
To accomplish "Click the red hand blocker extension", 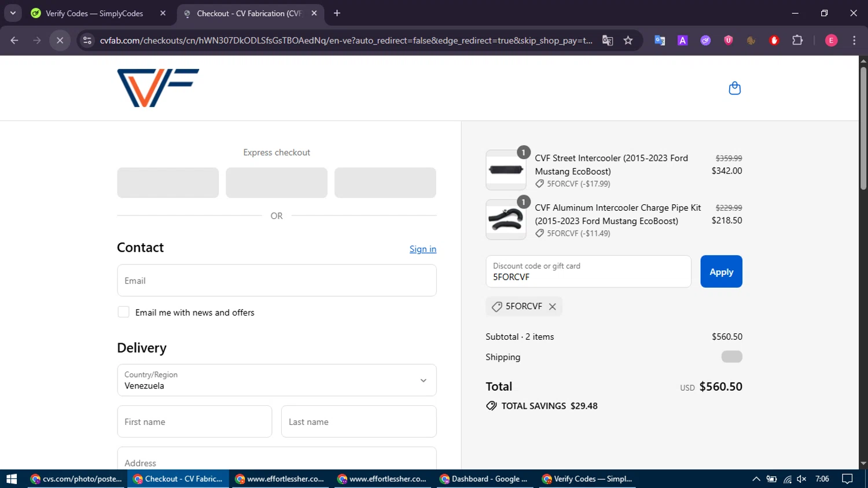I will click(x=774, y=41).
